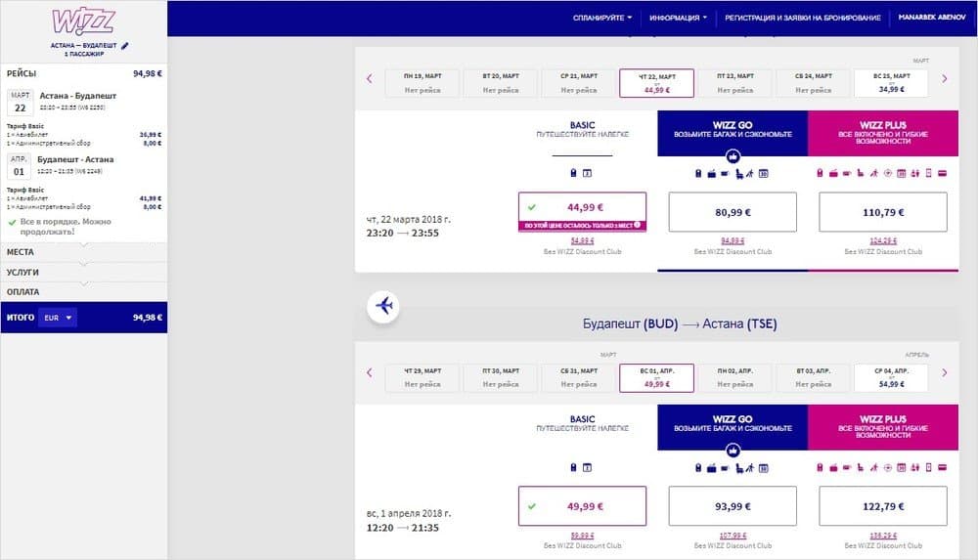Click the seat icon under return WIZZ GO
The height and width of the screenshot is (560, 978).
click(x=739, y=468)
